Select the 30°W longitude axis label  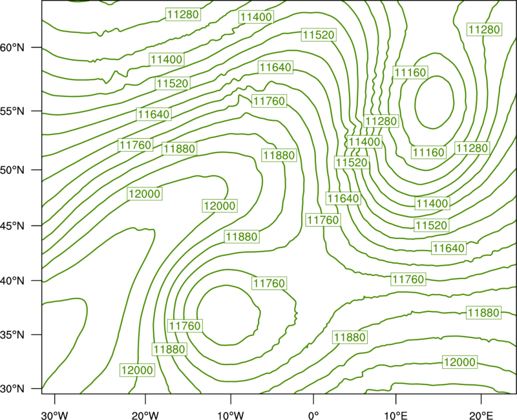click(x=55, y=415)
